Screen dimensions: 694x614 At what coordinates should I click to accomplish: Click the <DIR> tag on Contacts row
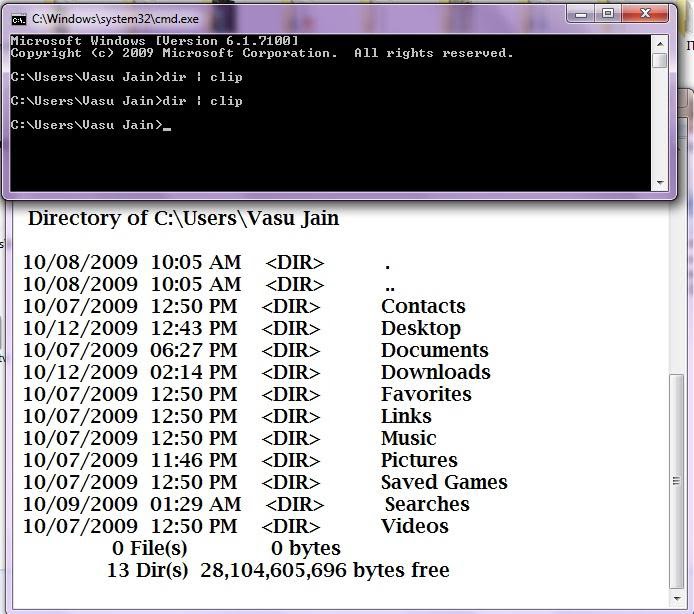coord(291,306)
